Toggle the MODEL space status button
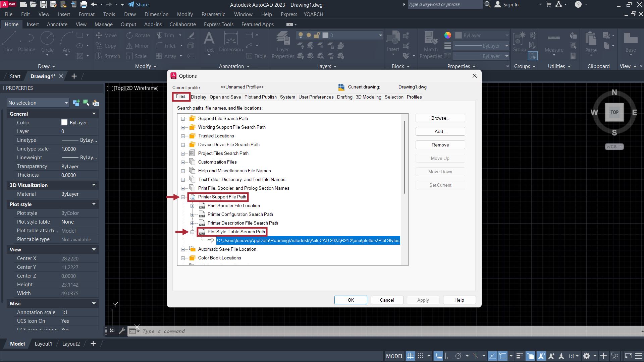Screen dimensions: 644x362 tap(394, 356)
